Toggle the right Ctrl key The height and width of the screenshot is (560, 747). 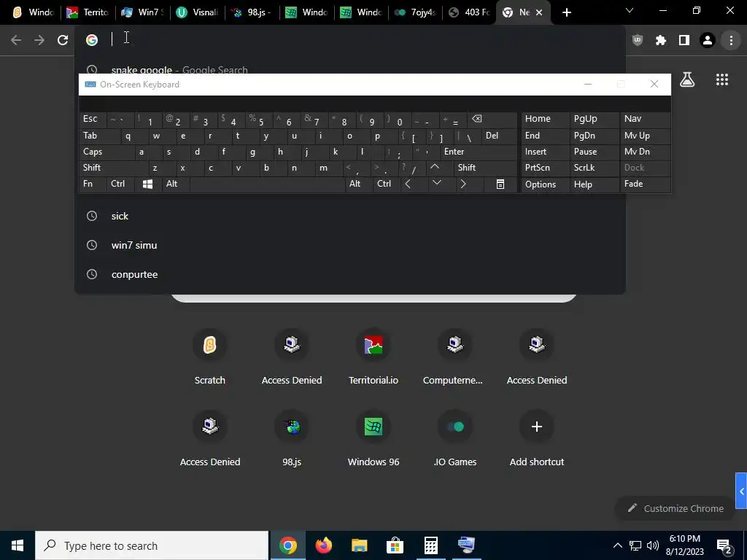(x=387, y=184)
